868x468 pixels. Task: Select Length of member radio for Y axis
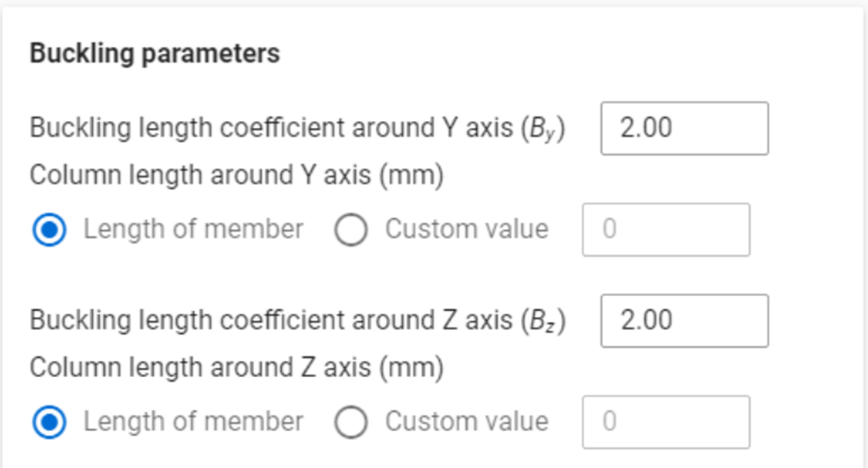tap(50, 229)
